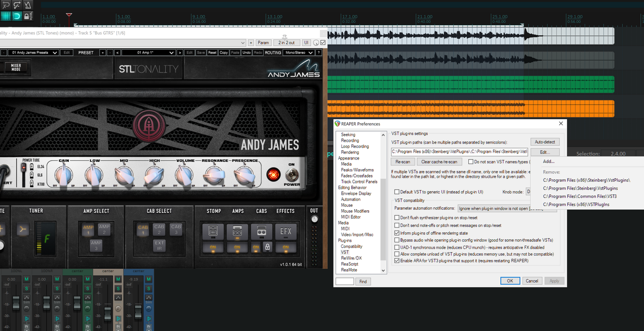Open the Mono/Stereo routing dropdown
Viewport: 644px width, 331px height.
[298, 52]
